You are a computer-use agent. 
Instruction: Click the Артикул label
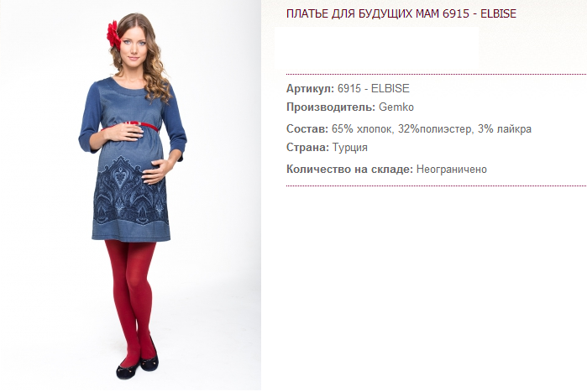click(310, 89)
